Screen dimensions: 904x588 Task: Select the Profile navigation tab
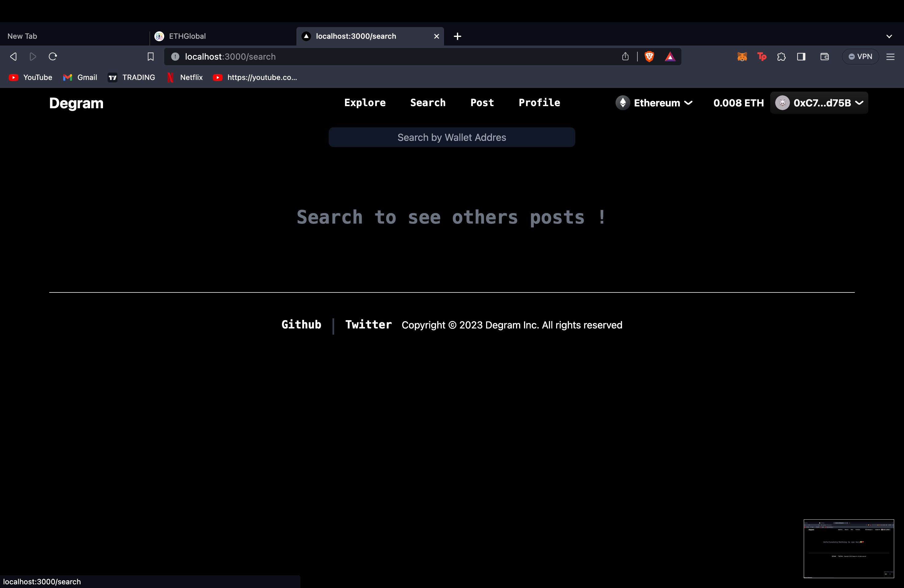(539, 102)
